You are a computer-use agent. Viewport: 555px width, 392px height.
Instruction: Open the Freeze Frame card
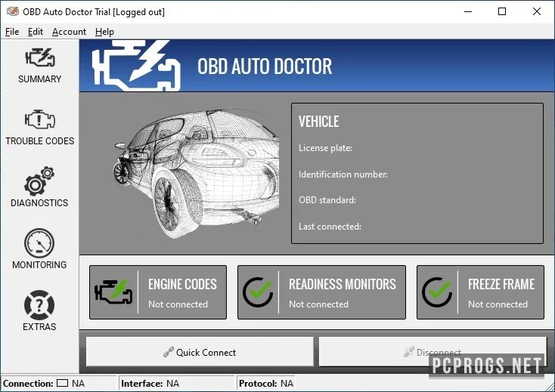[480, 292]
